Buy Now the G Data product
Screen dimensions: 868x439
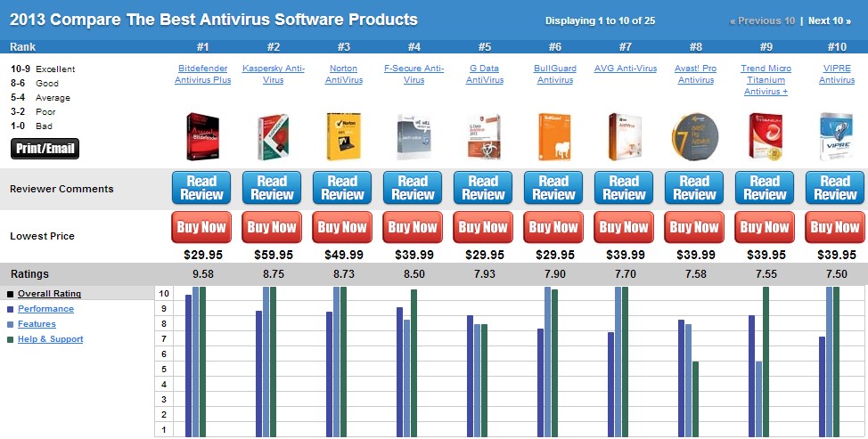click(x=483, y=227)
